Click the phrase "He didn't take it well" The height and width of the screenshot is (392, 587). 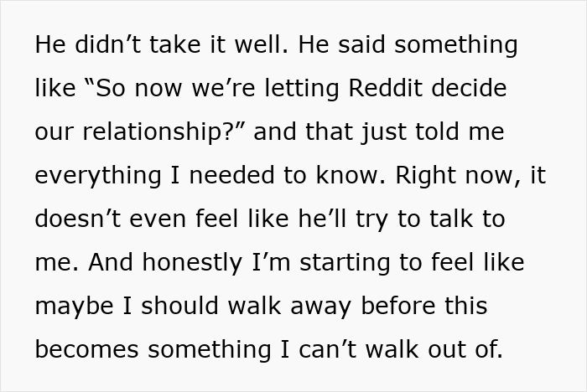[x=161, y=44]
